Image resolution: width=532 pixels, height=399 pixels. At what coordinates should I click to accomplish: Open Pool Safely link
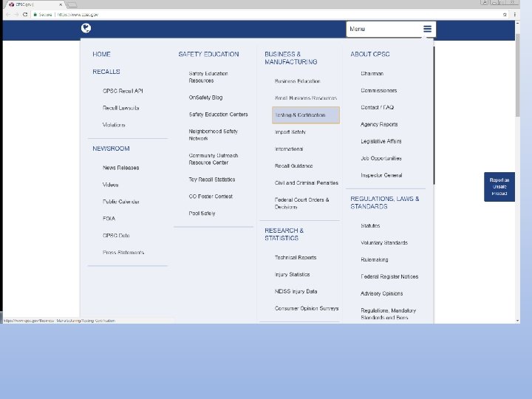tap(202, 214)
